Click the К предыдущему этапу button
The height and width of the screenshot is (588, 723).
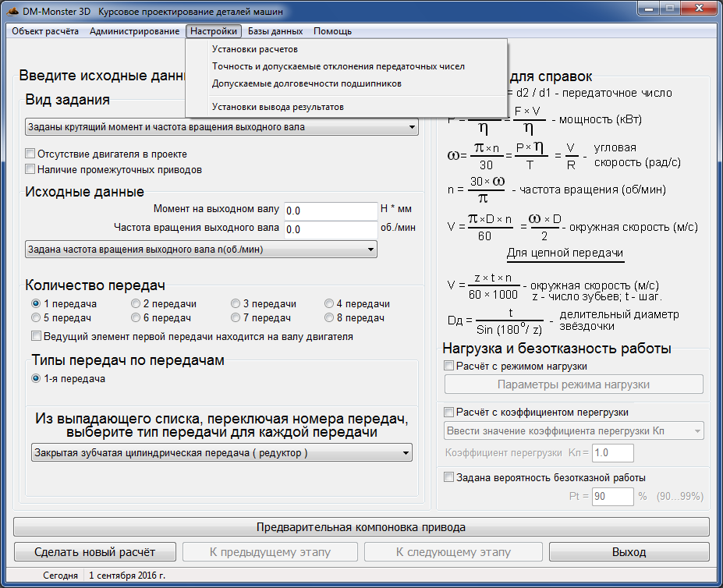[x=270, y=552]
